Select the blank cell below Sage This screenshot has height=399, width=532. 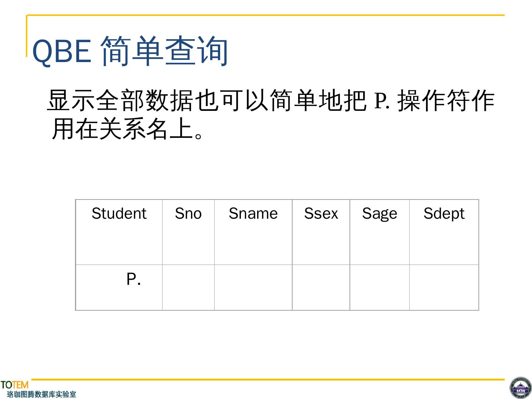(379, 287)
